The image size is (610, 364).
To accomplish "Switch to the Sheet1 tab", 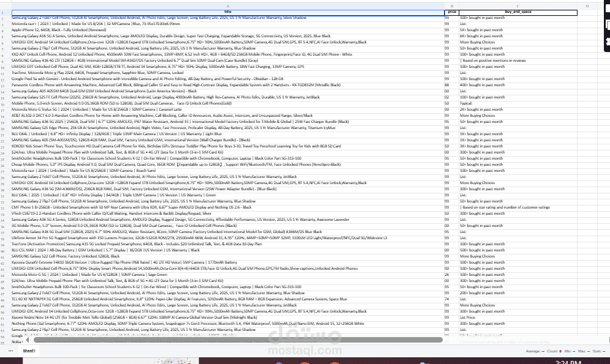I will (x=29, y=351).
